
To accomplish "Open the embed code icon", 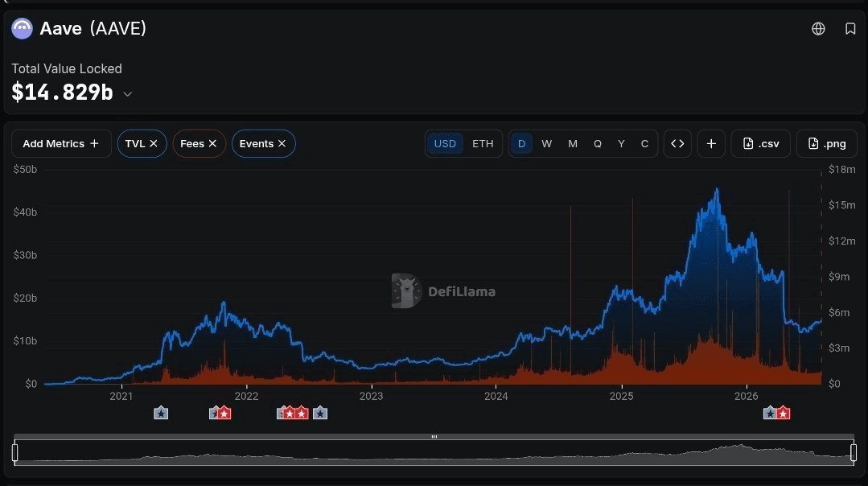I will (677, 144).
